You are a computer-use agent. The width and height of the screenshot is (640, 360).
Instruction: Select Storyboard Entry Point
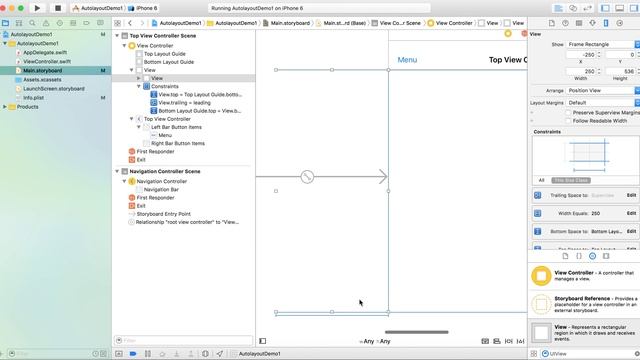coord(163,214)
